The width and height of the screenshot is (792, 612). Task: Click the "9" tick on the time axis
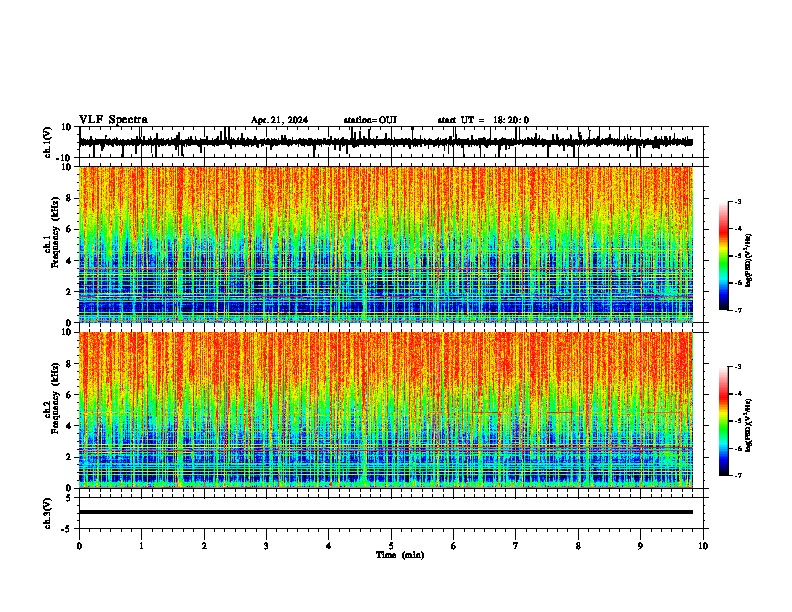click(640, 546)
